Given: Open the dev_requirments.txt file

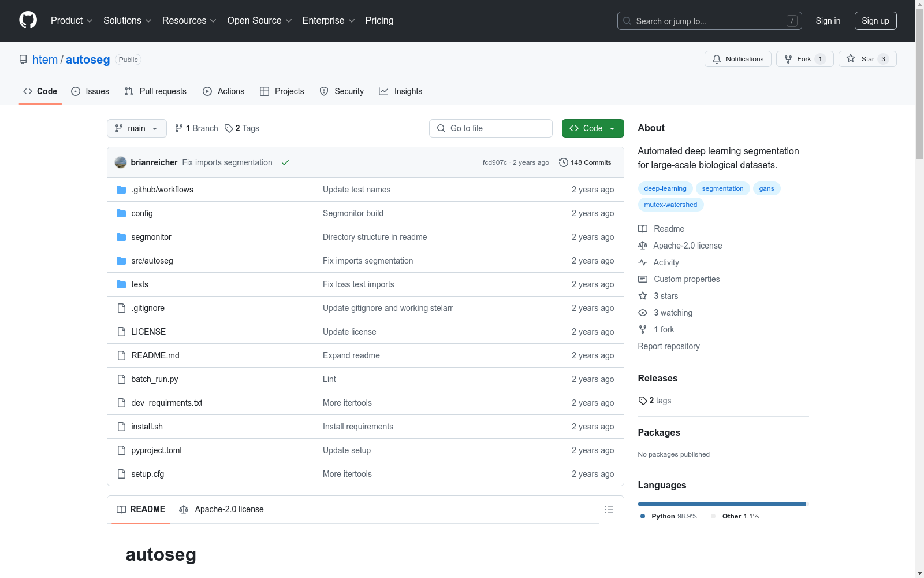Looking at the screenshot, I should tap(166, 403).
